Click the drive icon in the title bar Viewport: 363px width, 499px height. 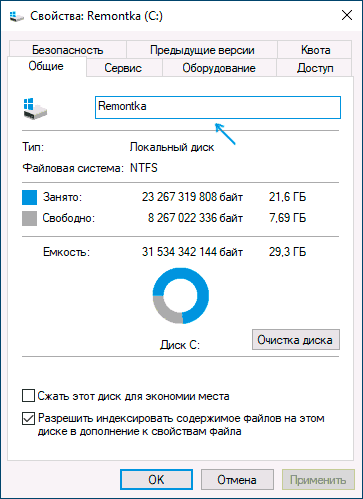16,16
